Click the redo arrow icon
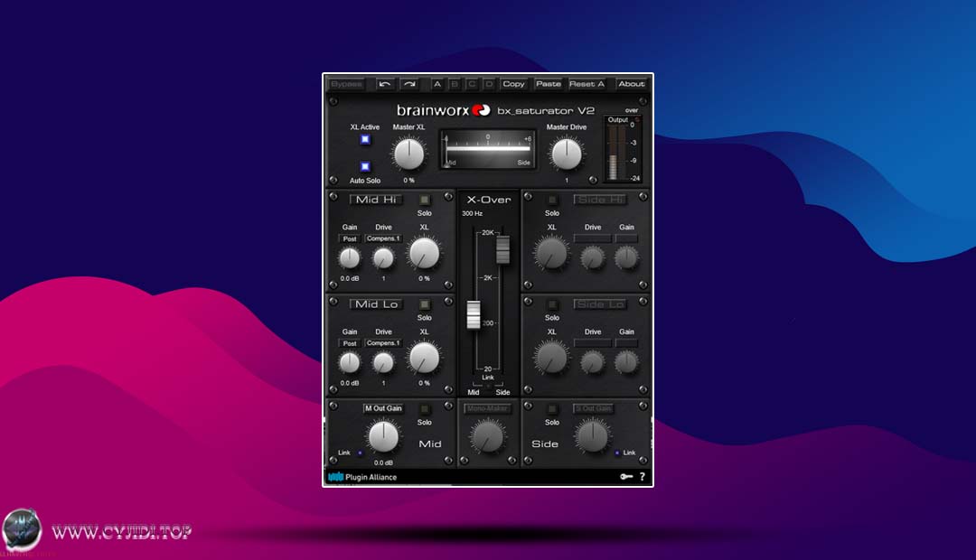 click(409, 84)
